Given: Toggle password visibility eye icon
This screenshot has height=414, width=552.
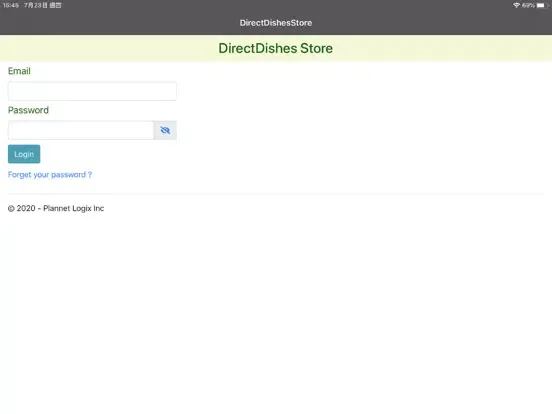Looking at the screenshot, I should 165,130.
